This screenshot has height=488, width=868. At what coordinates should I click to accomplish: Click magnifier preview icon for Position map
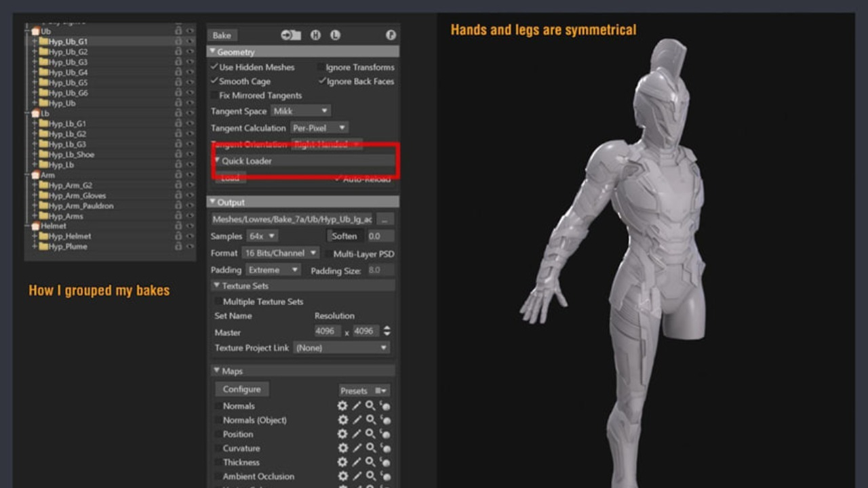[x=370, y=434]
